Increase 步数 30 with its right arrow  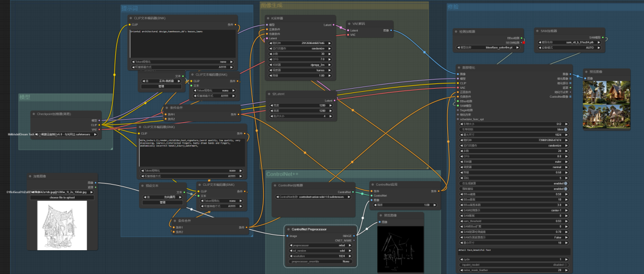(x=330, y=54)
